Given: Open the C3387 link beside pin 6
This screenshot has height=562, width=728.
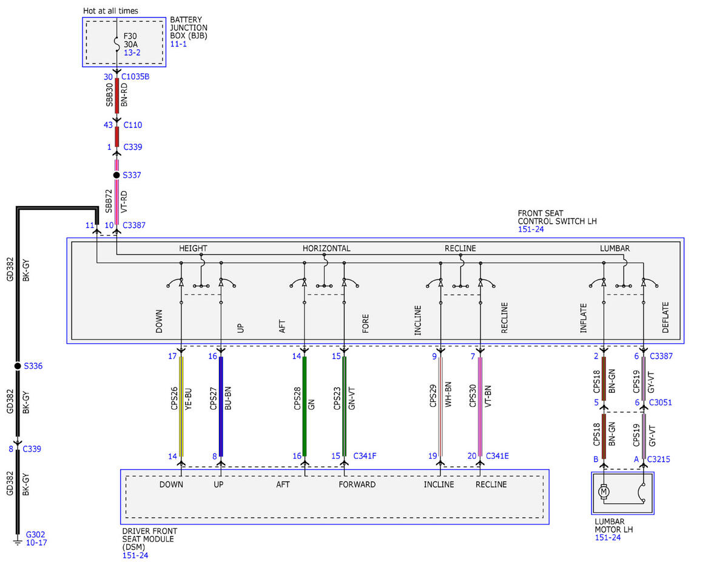Looking at the screenshot, I should point(660,356).
